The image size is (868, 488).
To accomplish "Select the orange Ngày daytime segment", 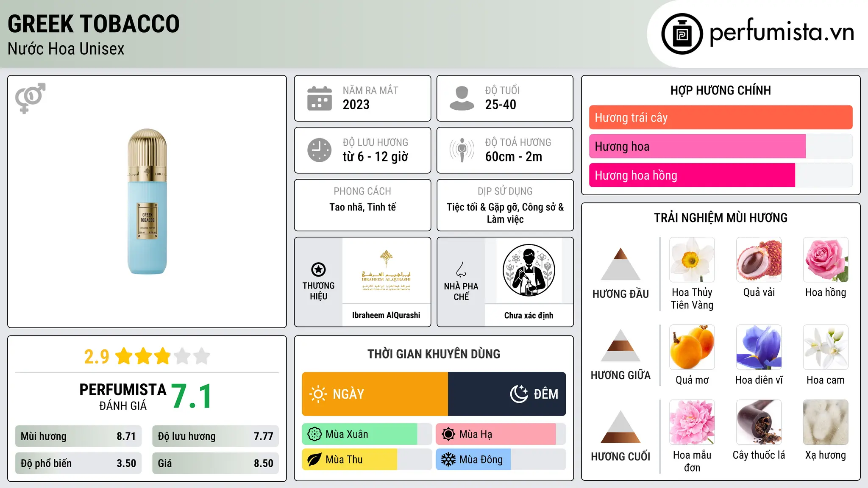I will (x=375, y=394).
